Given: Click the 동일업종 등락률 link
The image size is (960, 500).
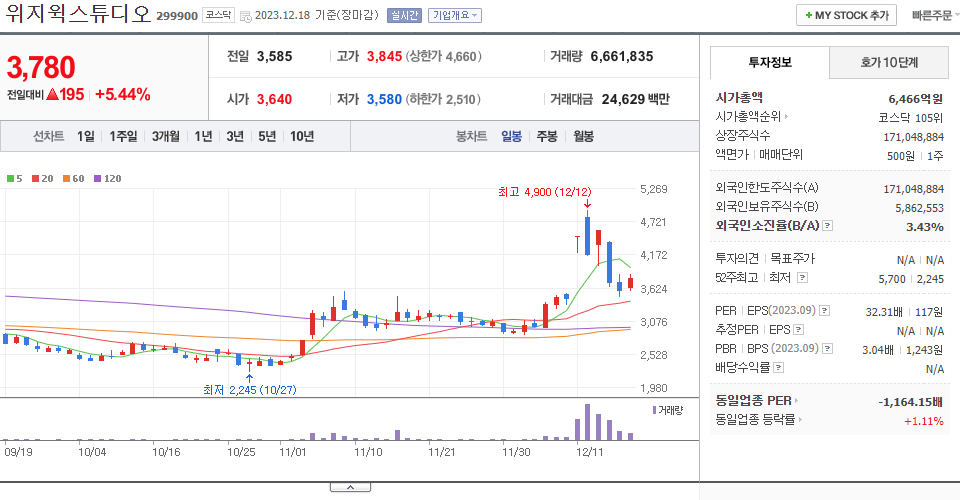Looking at the screenshot, I should click(755, 420).
